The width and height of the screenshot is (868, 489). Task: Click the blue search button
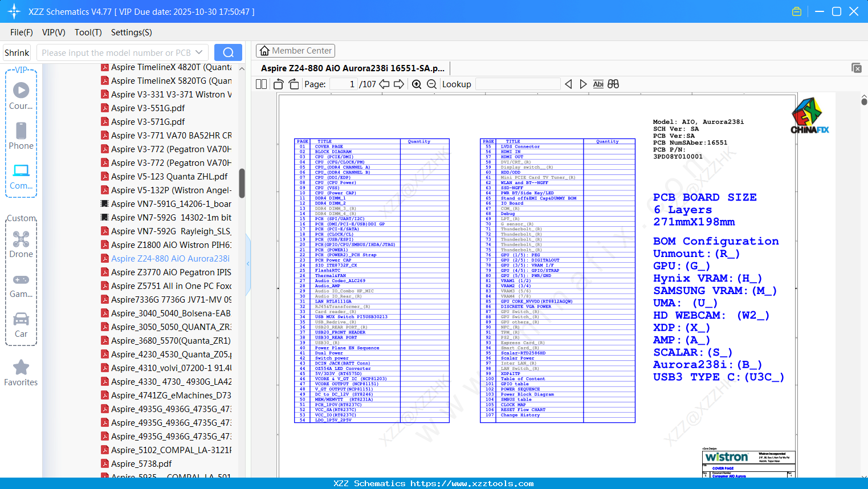coord(228,52)
